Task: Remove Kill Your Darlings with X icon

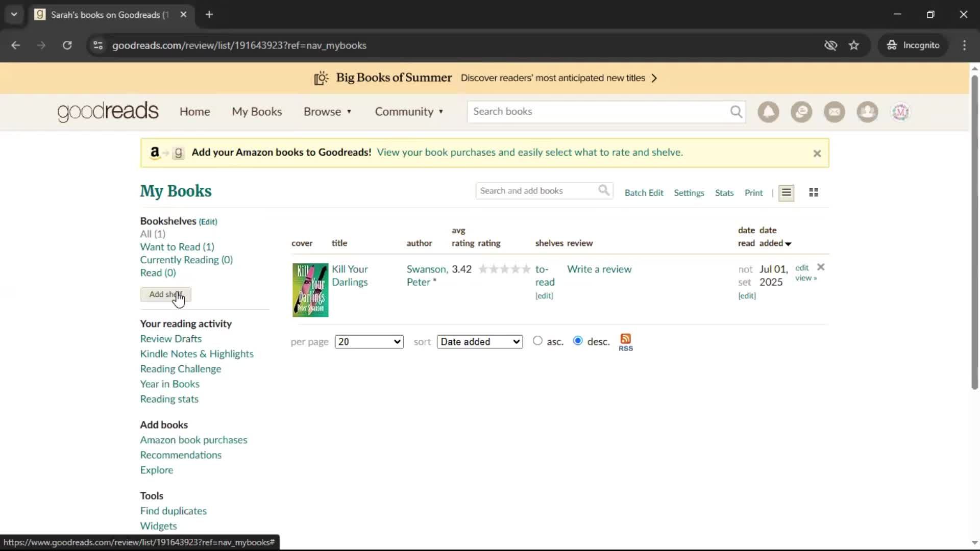Action: coord(821,267)
